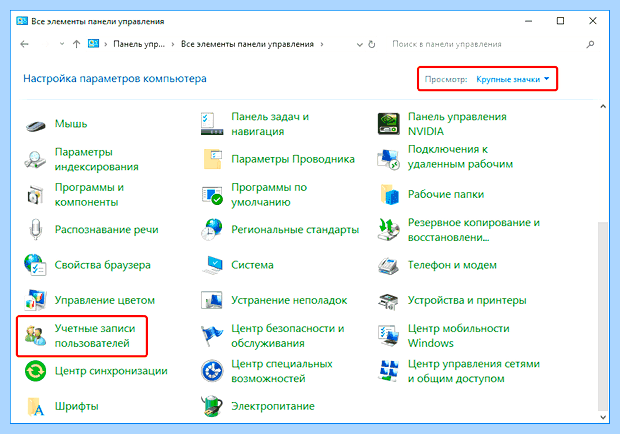Click the Шрифты fonts icon
Viewport: 620px width, 434px height.
pos(36,406)
